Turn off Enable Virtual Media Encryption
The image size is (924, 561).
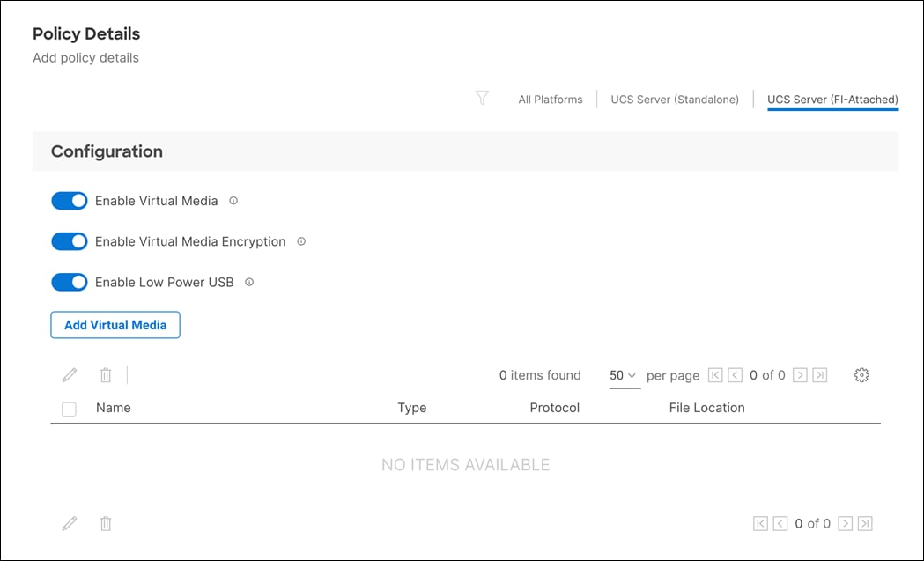[x=69, y=241]
